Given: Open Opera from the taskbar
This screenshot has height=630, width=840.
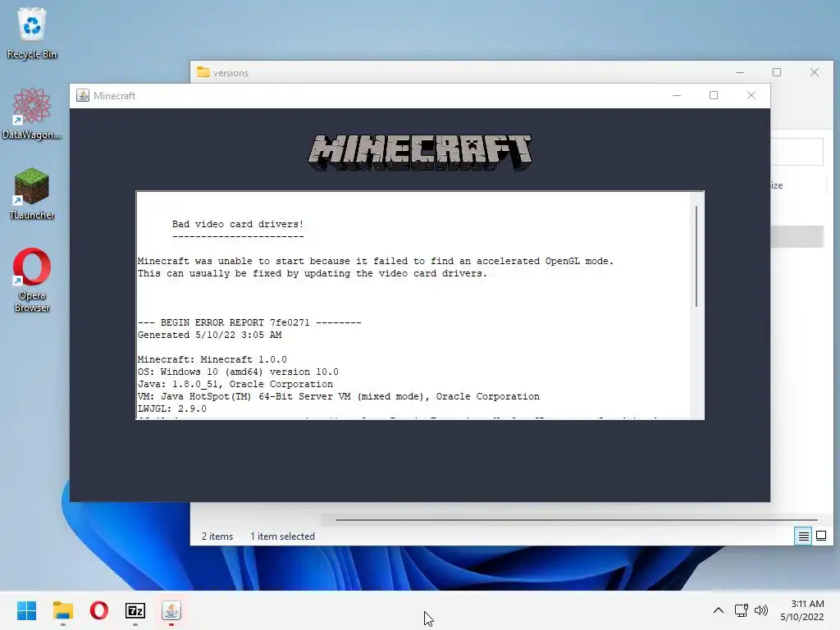Looking at the screenshot, I should pos(99,610).
